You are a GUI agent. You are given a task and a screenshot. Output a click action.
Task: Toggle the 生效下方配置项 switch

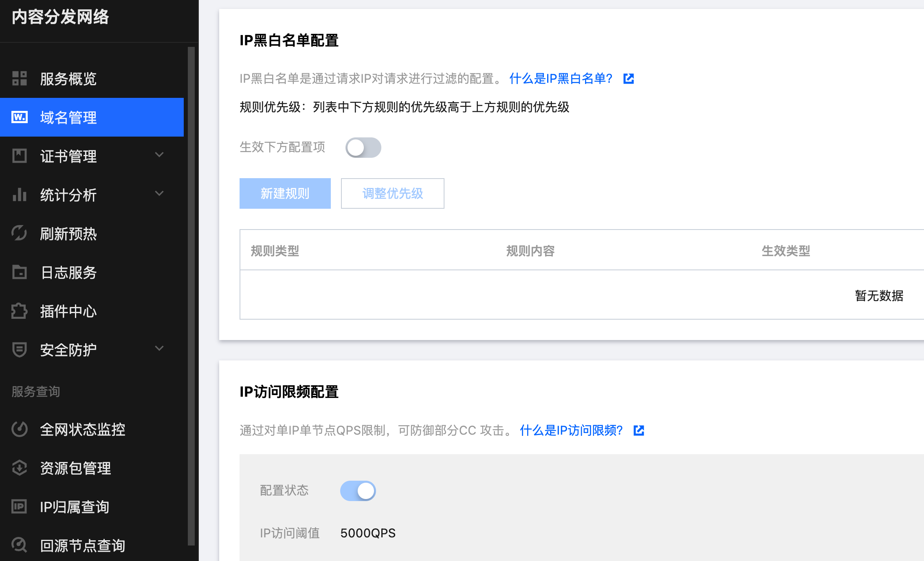(363, 148)
